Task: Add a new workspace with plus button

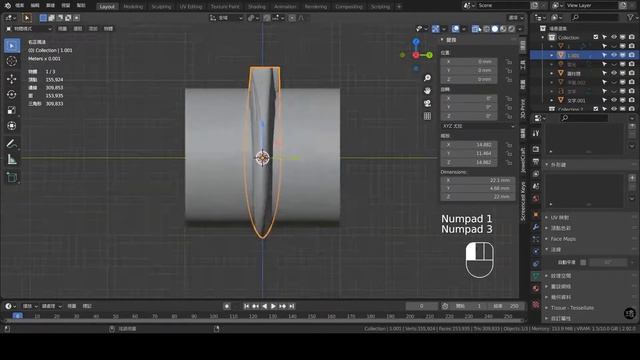Action: coord(399,7)
